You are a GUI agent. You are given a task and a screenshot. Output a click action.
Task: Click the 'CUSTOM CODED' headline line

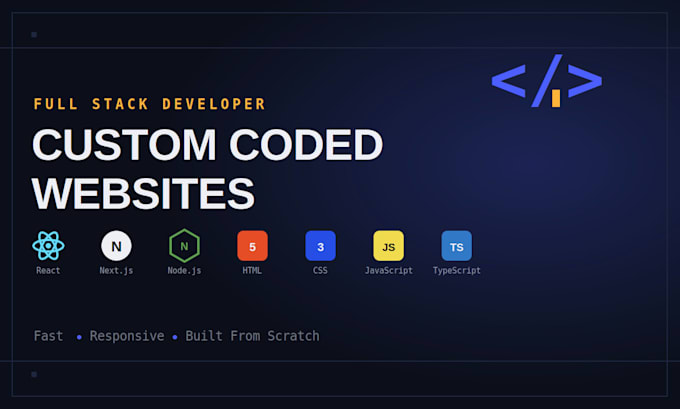point(207,144)
